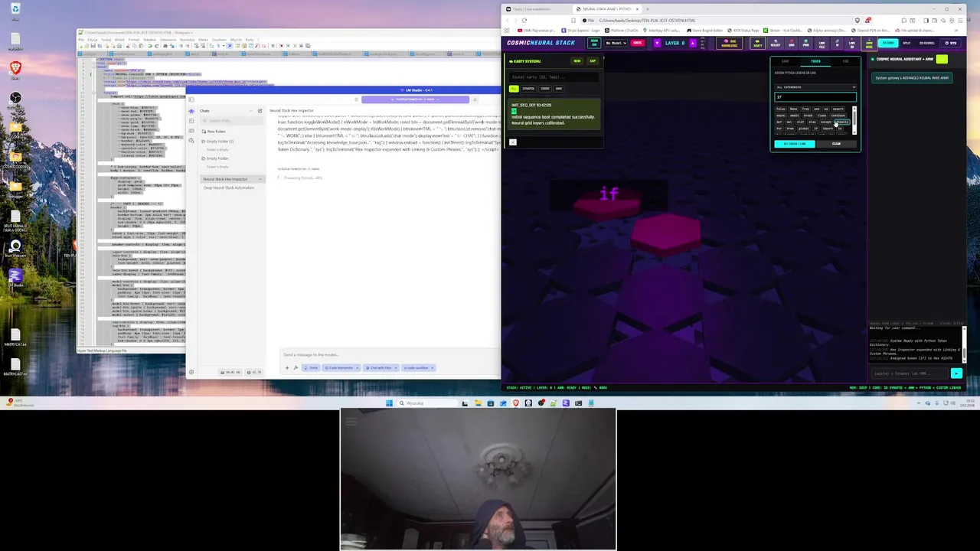
Task: Select the ALL card filter
Action: click(x=514, y=89)
